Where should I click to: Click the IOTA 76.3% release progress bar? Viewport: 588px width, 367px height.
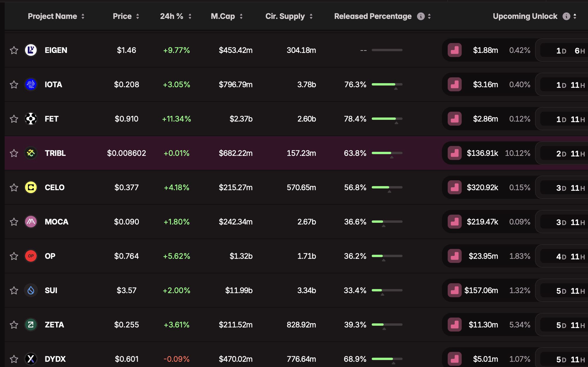(x=387, y=84)
